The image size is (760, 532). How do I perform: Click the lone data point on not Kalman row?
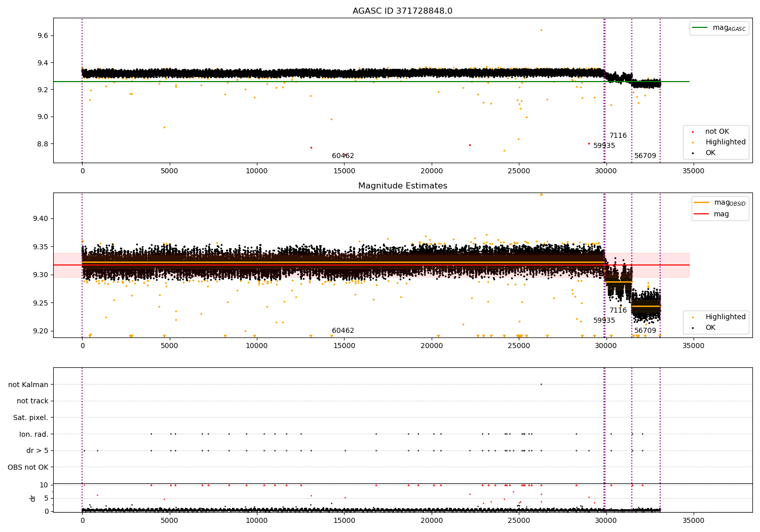pos(541,384)
